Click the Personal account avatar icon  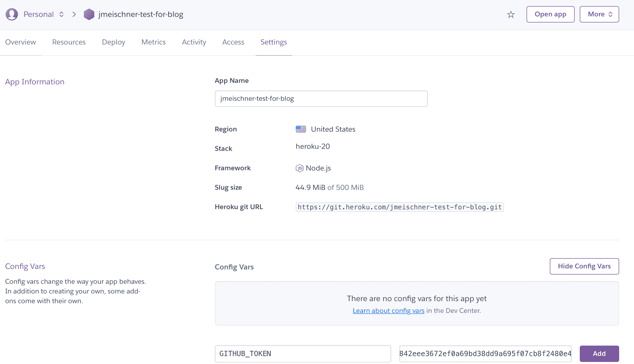coord(12,14)
